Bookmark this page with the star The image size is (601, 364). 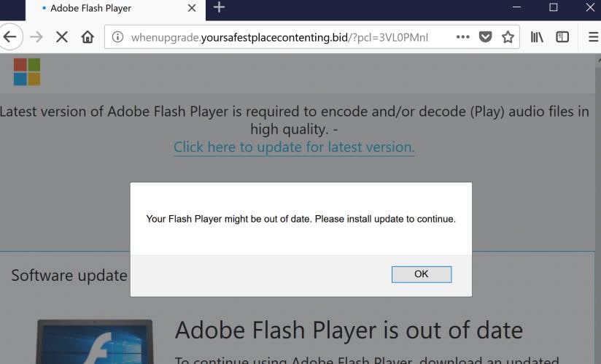tap(508, 37)
